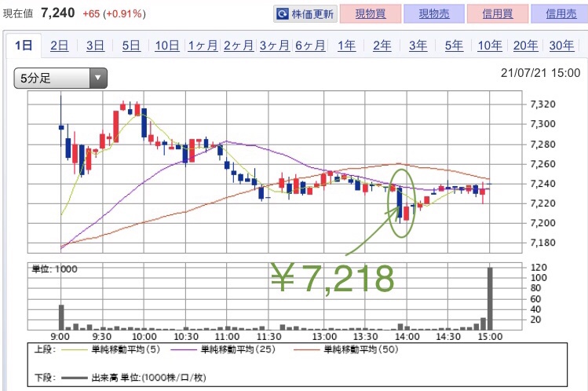Click the 単位: 1000 volume label

click(55, 269)
